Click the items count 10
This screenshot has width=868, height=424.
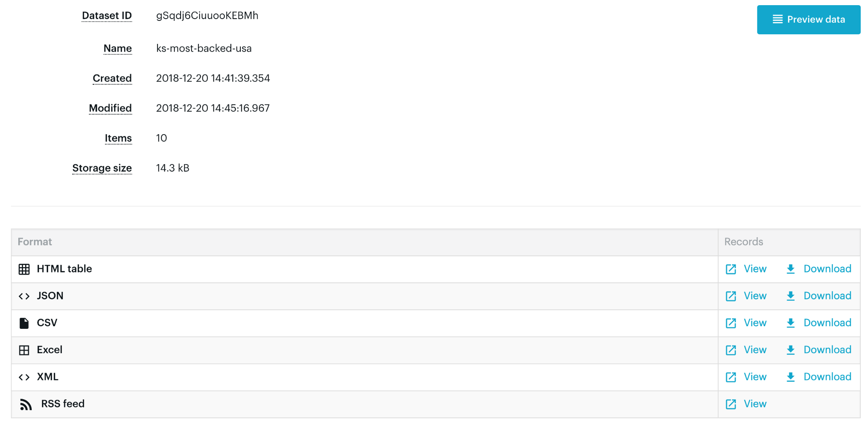(x=161, y=138)
